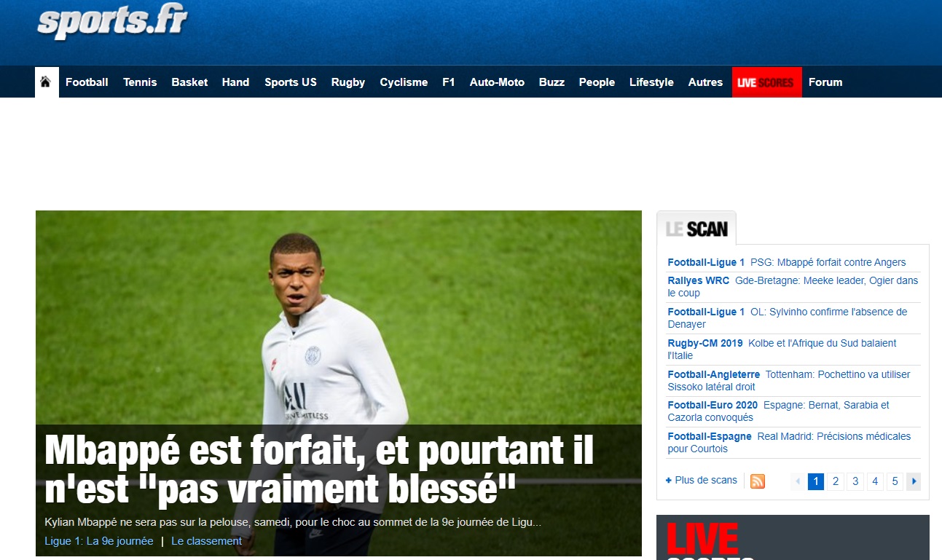Viewport: 942px width, 560px height.
Task: Open Real Madrid Courtois medical news
Action: (789, 442)
